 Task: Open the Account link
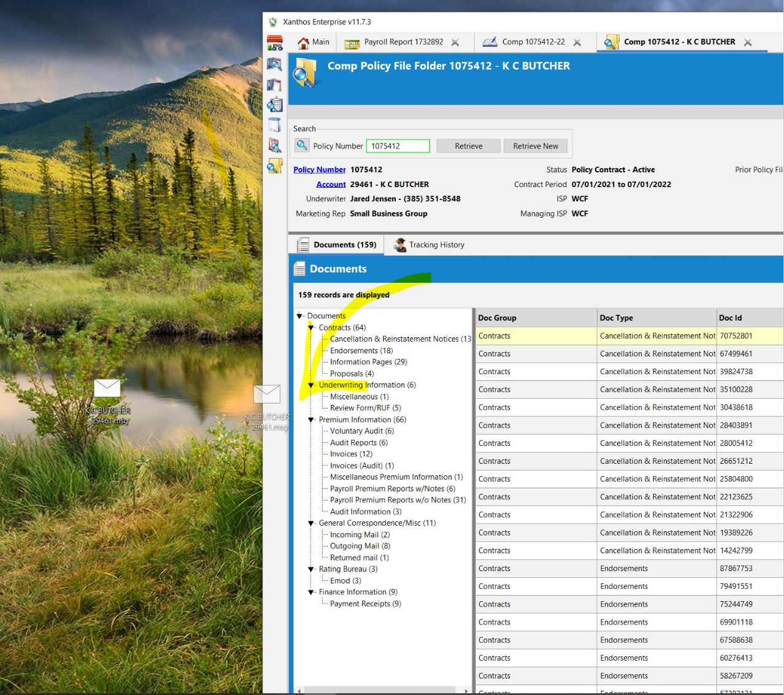click(331, 185)
